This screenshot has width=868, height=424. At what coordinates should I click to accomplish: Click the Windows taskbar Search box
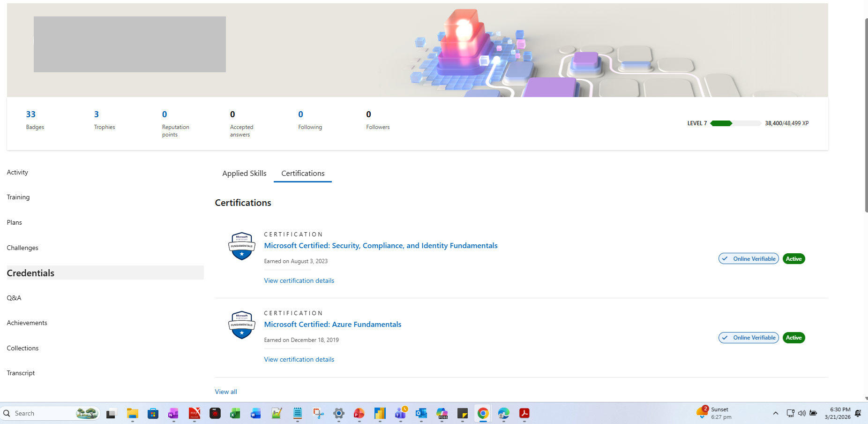click(51, 413)
